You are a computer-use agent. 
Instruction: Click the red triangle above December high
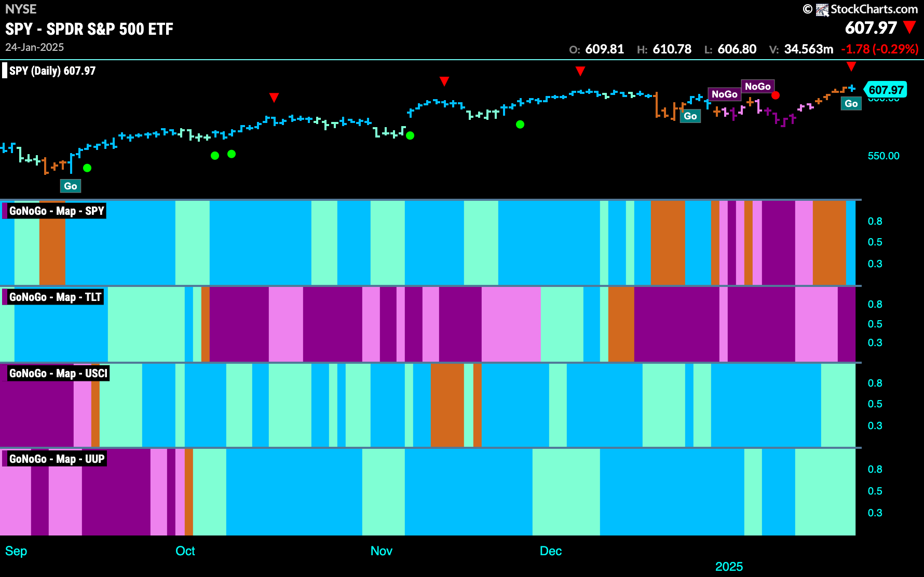coord(580,71)
